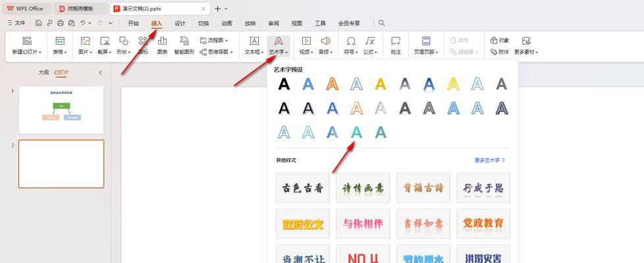Select slide 1 thumbnail
Screen dimensions: 644x263
[x=61, y=110]
